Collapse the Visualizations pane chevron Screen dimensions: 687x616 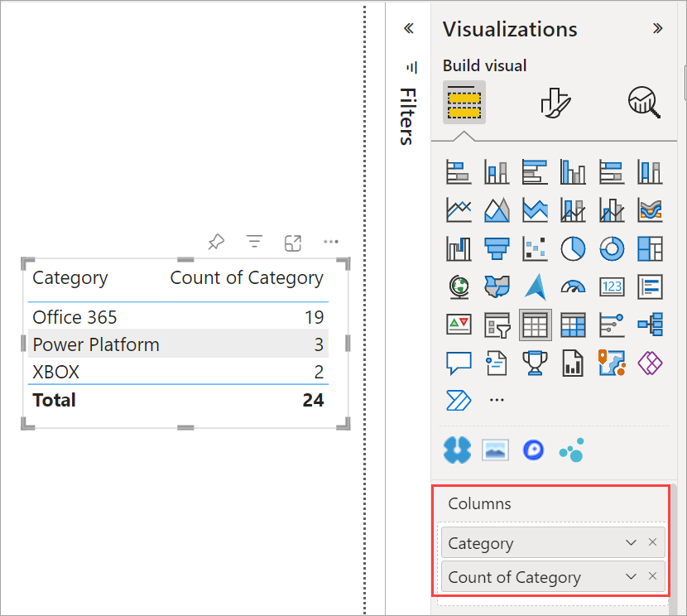pos(658,28)
